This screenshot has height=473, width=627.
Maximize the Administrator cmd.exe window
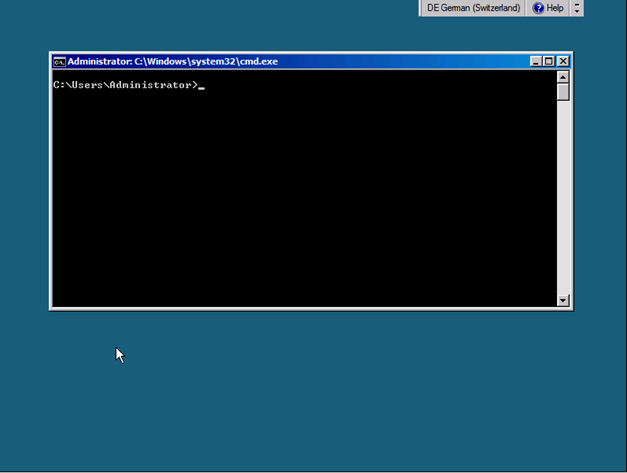[x=549, y=61]
